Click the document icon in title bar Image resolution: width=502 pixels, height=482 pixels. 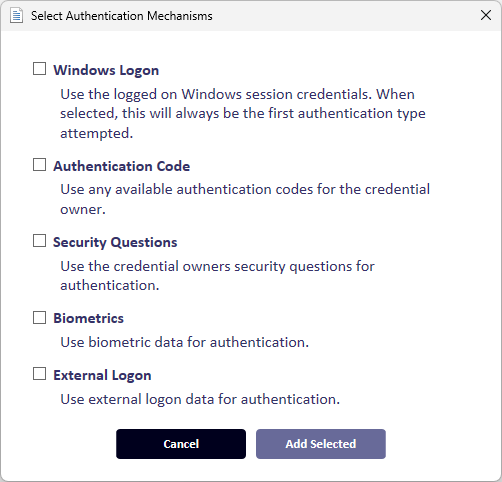tap(16, 16)
